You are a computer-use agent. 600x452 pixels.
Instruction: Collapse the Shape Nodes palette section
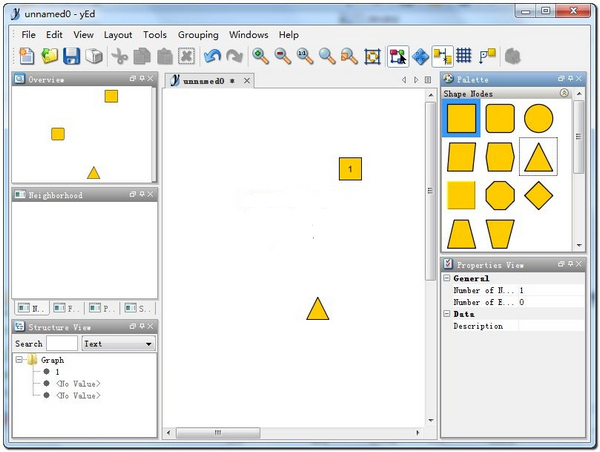[x=564, y=94]
